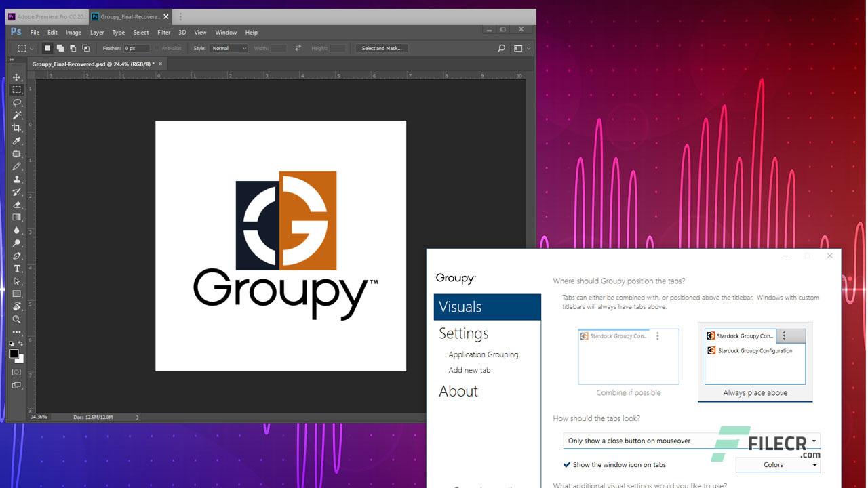Open Add new tab settings
Viewport: 868px width, 488px height.
click(469, 370)
